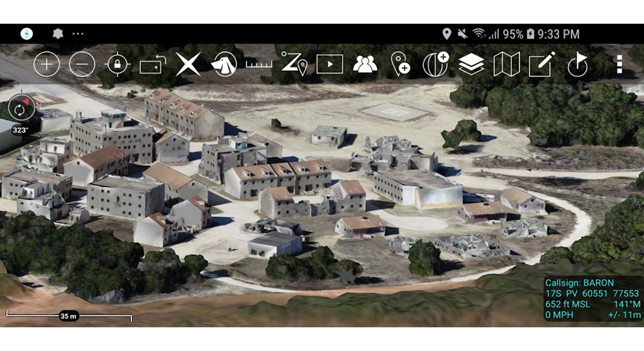Open the dog head tool icon
Image resolution: width=644 pixels, height=351 pixels.
224,64
